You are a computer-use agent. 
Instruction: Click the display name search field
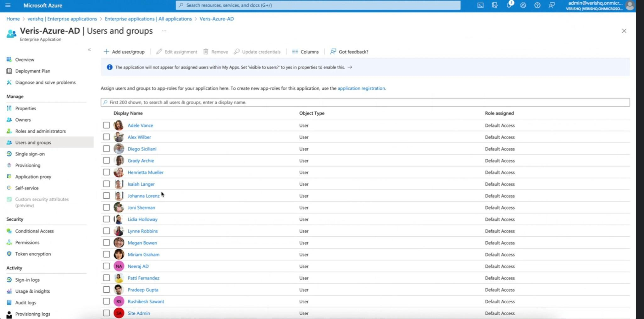(x=365, y=102)
